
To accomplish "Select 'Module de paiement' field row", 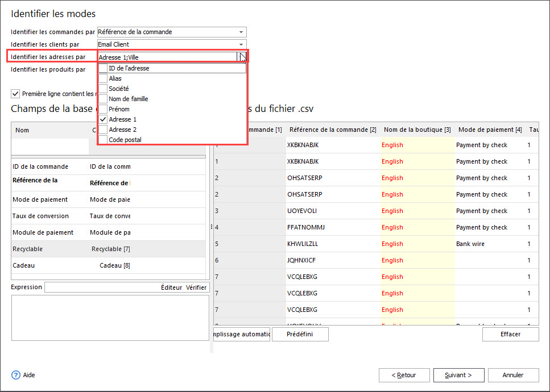I will click(109, 232).
